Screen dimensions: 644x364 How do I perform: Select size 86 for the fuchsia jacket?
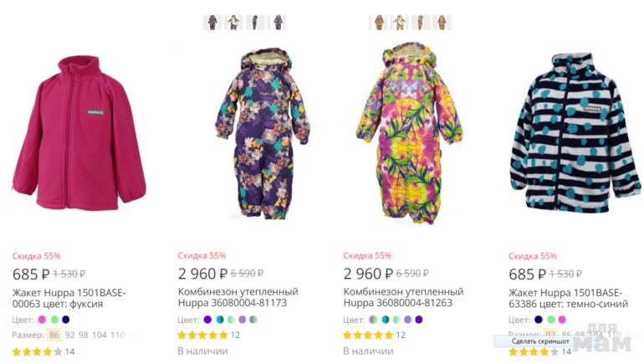coord(55,335)
